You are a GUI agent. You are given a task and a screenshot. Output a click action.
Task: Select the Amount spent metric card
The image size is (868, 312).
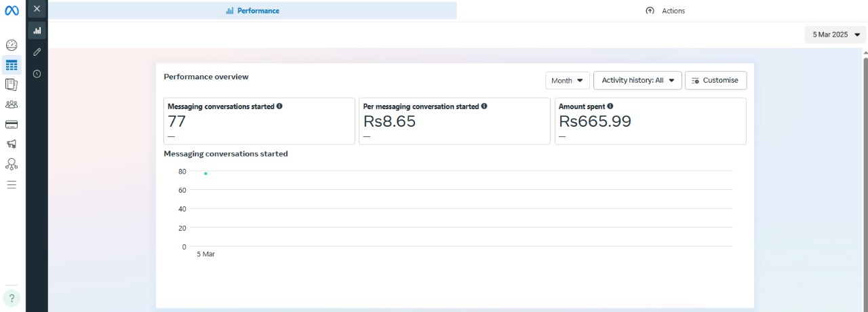pyautogui.click(x=650, y=121)
